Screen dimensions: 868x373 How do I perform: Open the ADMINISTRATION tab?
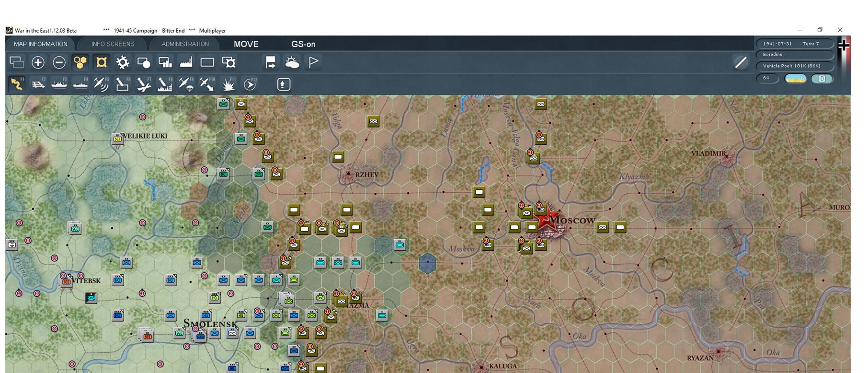point(185,44)
